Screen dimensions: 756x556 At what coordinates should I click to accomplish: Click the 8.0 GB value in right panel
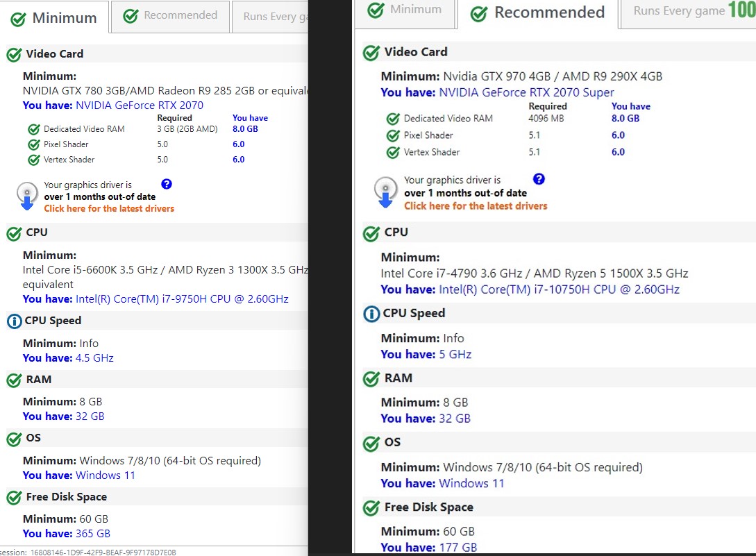[625, 118]
